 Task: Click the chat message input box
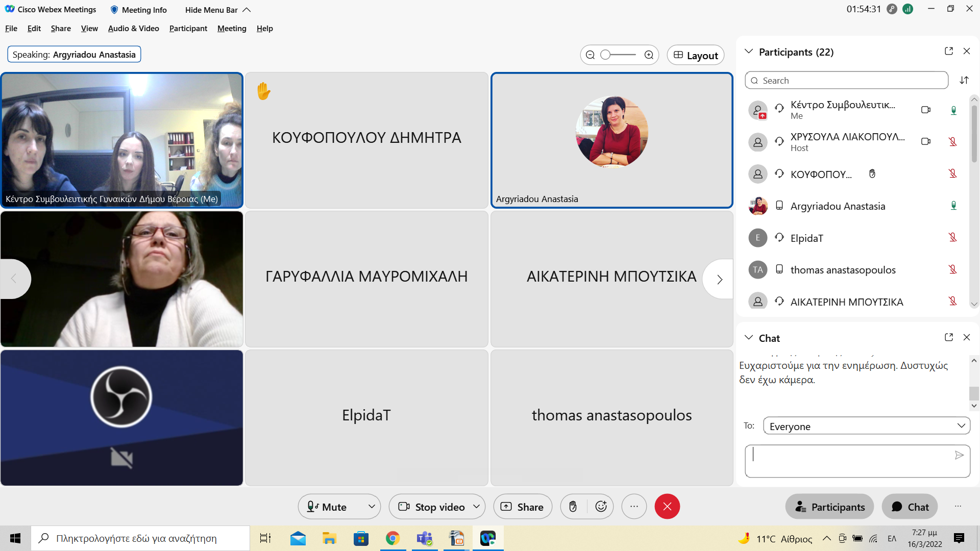(x=857, y=461)
